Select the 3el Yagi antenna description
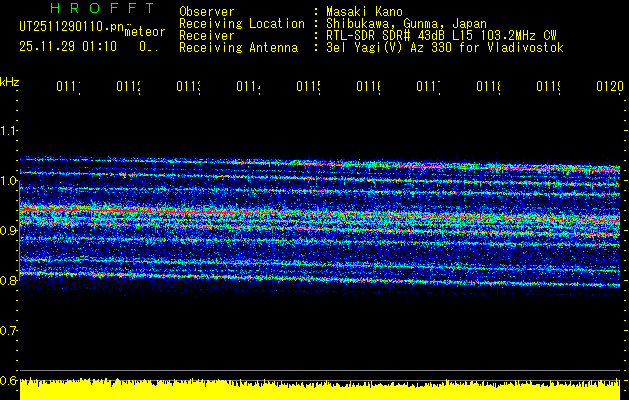629x400 pixels. [444, 47]
